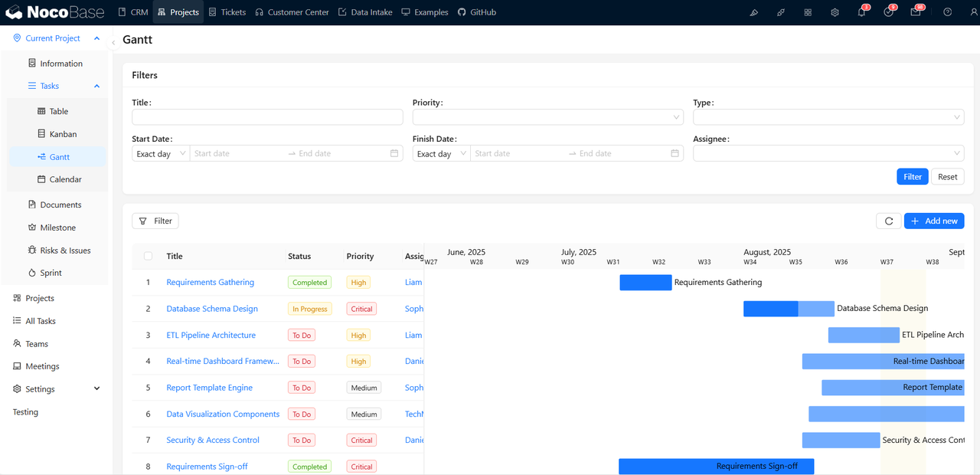Click the NocoBase logo
The width and height of the screenshot is (980, 475).
coord(54,12)
